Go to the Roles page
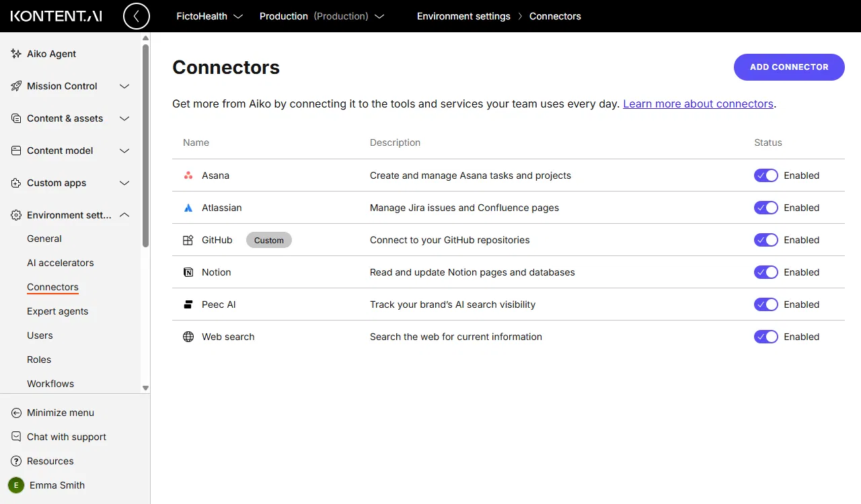The height and width of the screenshot is (504, 861). point(39,360)
